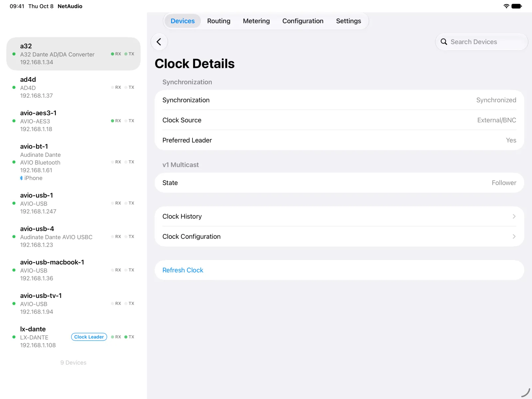The image size is (532, 399).
Task: Select the avio-bt-1 device
Action: pyautogui.click(x=73, y=162)
